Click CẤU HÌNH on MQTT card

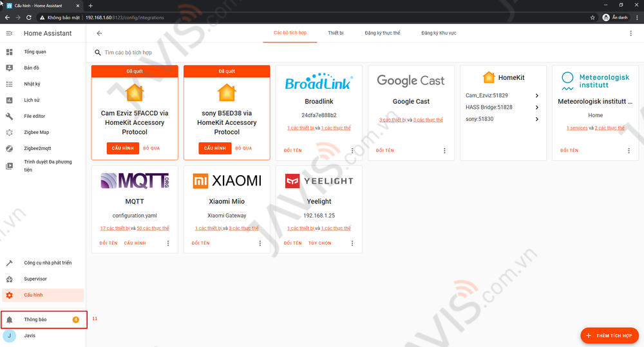(135, 243)
